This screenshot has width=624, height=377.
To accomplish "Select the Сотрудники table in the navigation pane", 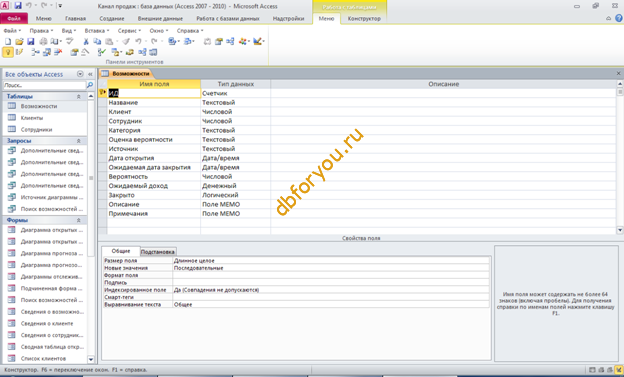I will tap(36, 129).
